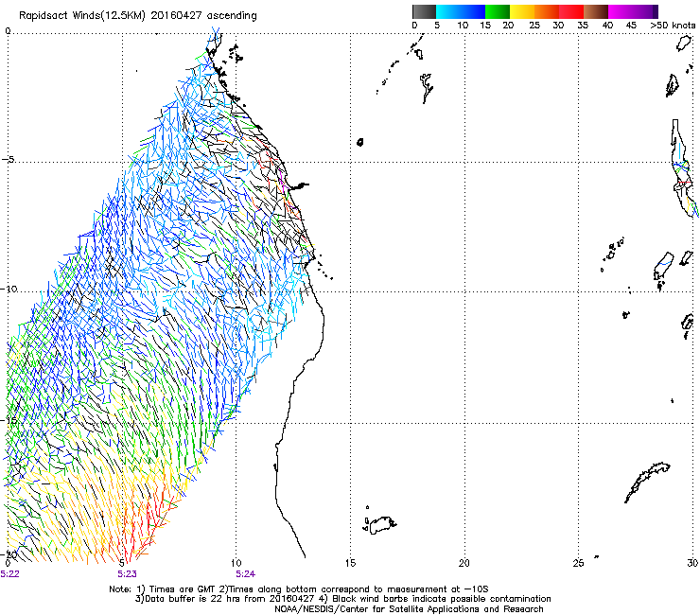Click the '-10' latitude label on left axis

(9, 289)
